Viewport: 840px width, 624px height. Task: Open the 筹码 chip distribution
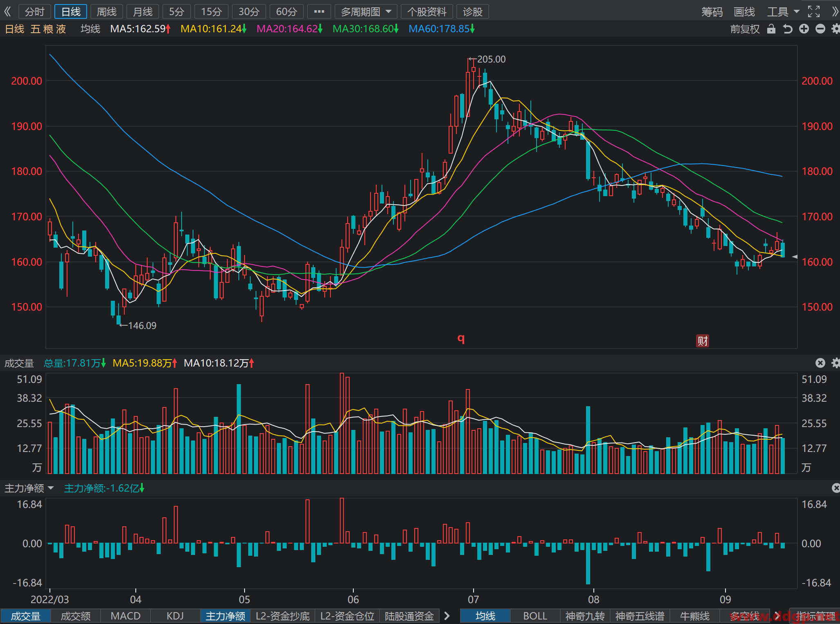click(x=712, y=11)
